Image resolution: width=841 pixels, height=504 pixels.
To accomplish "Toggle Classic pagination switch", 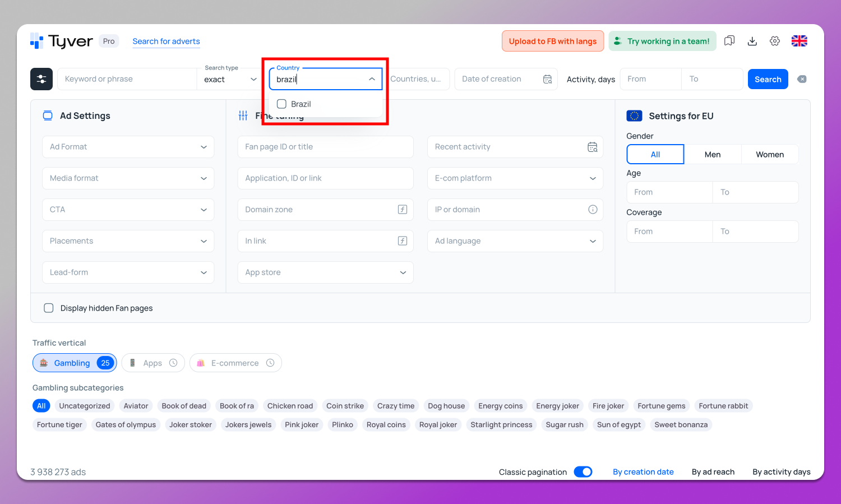I will tap(583, 471).
